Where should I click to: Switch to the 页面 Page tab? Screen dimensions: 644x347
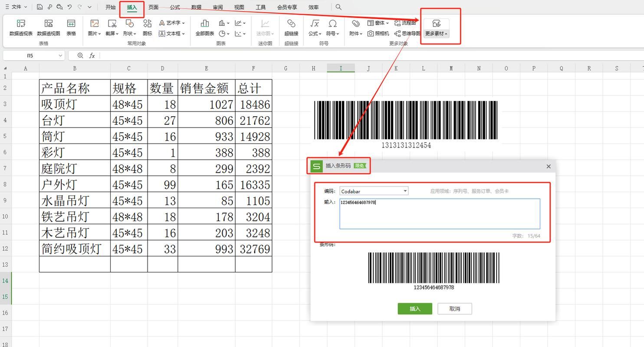click(x=153, y=7)
